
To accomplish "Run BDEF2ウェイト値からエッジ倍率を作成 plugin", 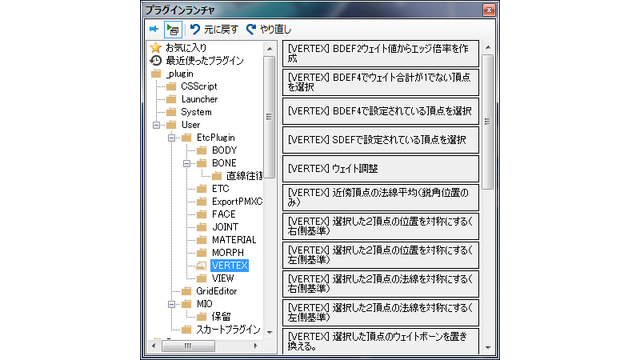I will [x=380, y=53].
